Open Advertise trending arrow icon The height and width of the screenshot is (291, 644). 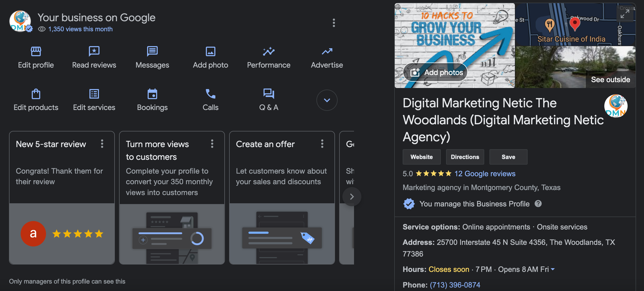[x=327, y=51]
